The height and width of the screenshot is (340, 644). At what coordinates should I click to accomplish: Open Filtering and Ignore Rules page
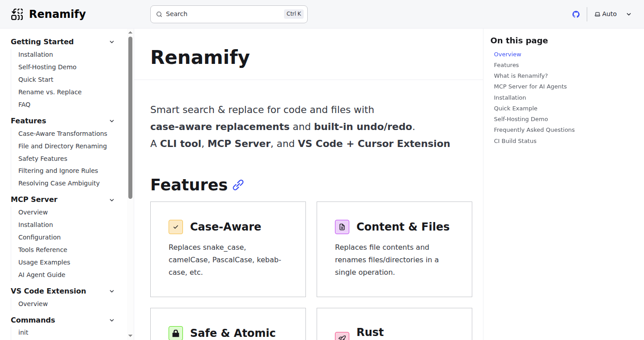58,171
